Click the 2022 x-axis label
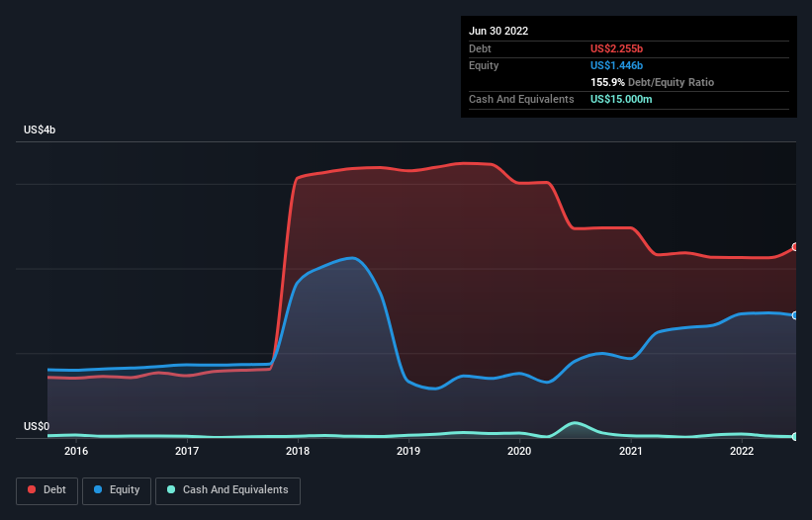812x520 pixels. [x=742, y=451]
